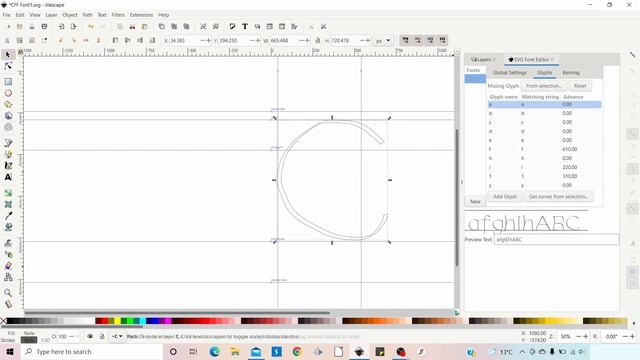The height and width of the screenshot is (360, 640).
Task: Select the Gradient tool
Action: [8, 193]
